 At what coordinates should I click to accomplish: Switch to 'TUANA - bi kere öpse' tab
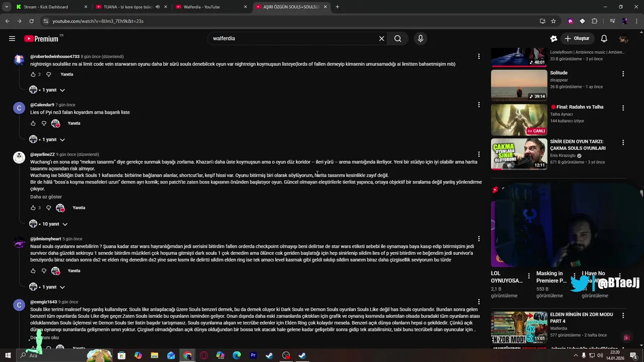(131, 7)
